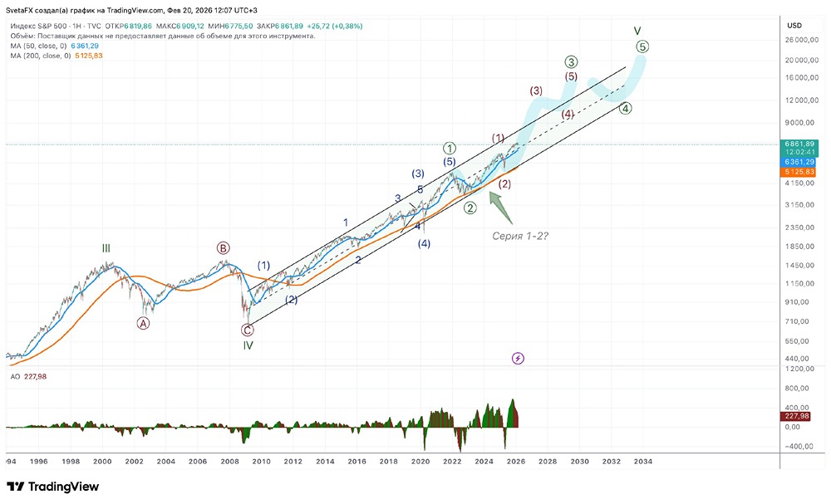This screenshot has width=831, height=504.
Task: Select the Индекс S&P 500 symbol legend
Action: [55, 26]
